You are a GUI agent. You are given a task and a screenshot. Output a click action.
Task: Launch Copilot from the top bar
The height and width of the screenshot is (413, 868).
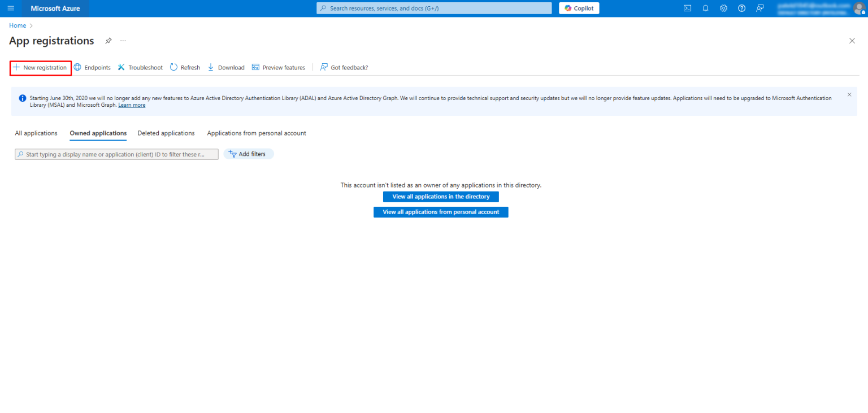[579, 8]
